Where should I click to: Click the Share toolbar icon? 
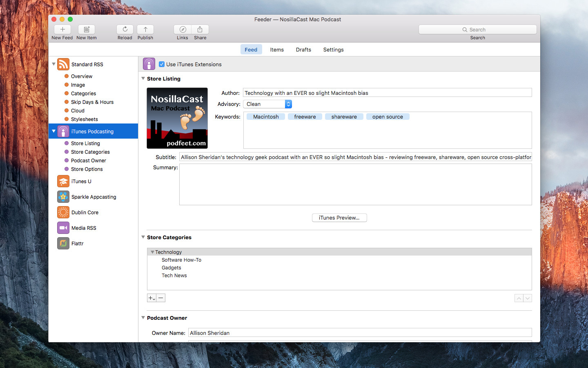200,29
